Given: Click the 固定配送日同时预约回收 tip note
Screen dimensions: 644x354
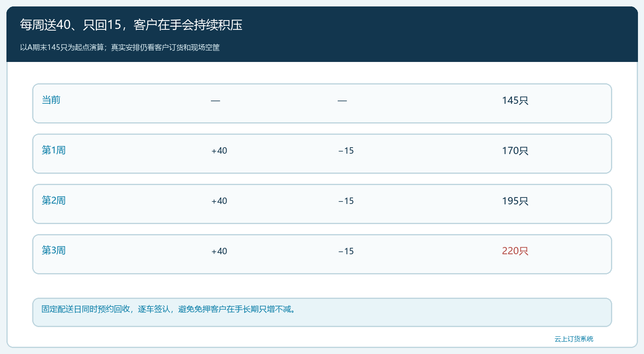Looking at the screenshot, I should (322, 312).
